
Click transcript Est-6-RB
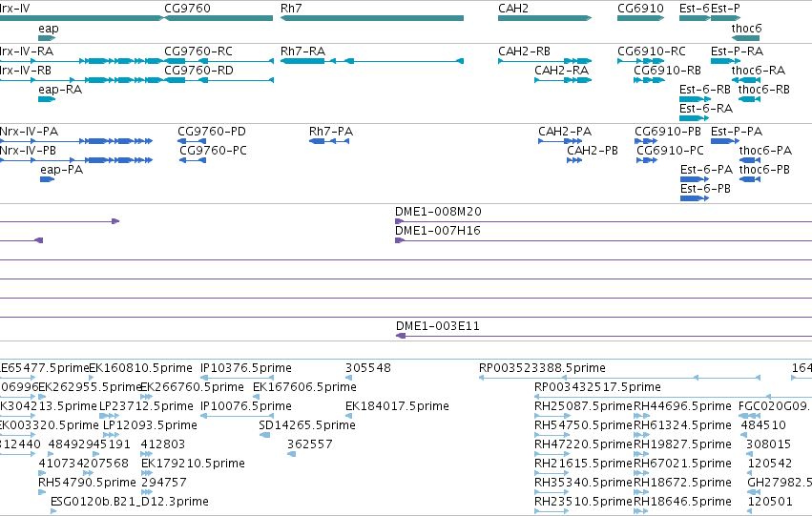tap(695, 99)
